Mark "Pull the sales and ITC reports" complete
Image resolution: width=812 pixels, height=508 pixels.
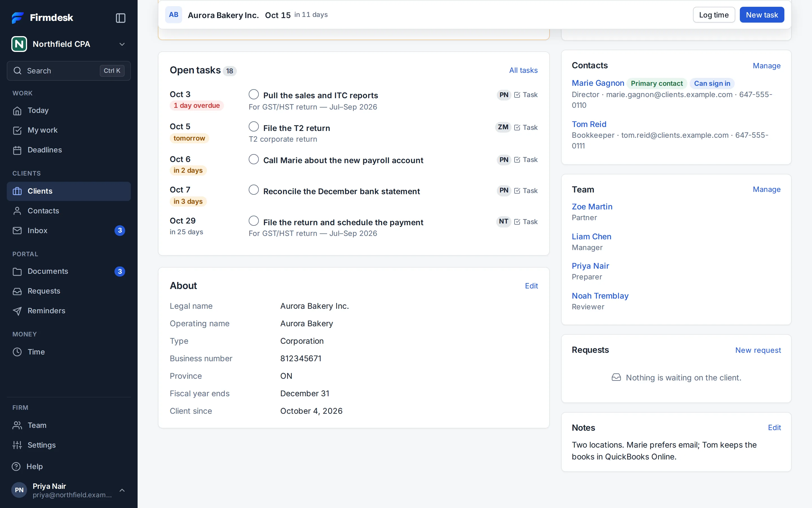[254, 95]
